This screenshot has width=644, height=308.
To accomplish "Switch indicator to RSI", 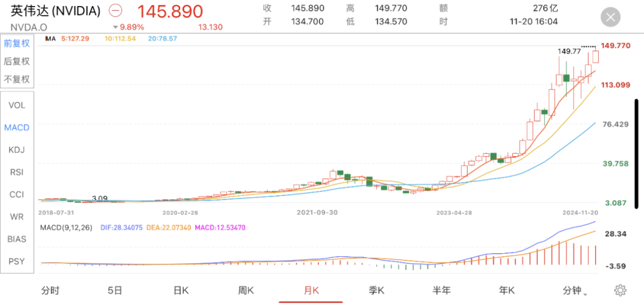I will pos(17,172).
